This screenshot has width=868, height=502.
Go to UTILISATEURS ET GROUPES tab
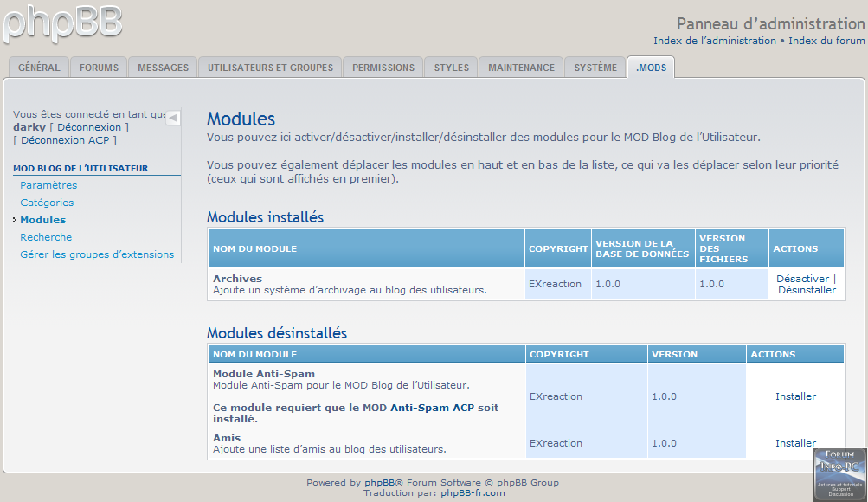270,68
